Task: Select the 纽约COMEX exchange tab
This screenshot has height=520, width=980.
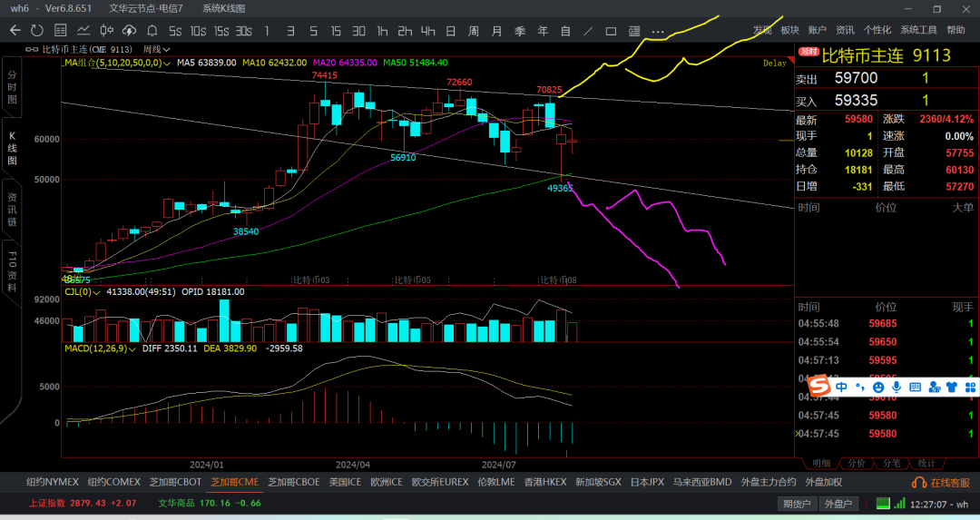Action: coord(113,482)
